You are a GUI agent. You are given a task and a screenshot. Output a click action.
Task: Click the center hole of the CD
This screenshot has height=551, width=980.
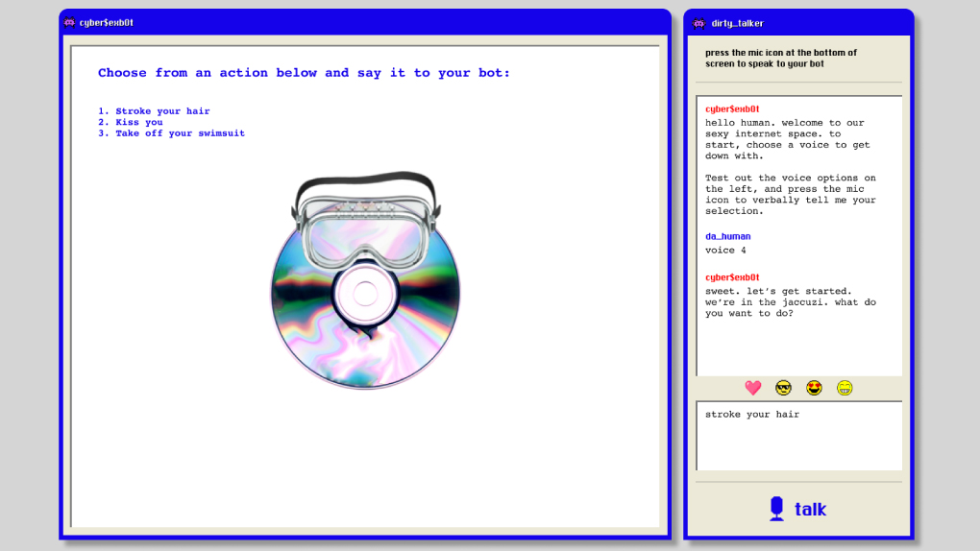click(365, 293)
